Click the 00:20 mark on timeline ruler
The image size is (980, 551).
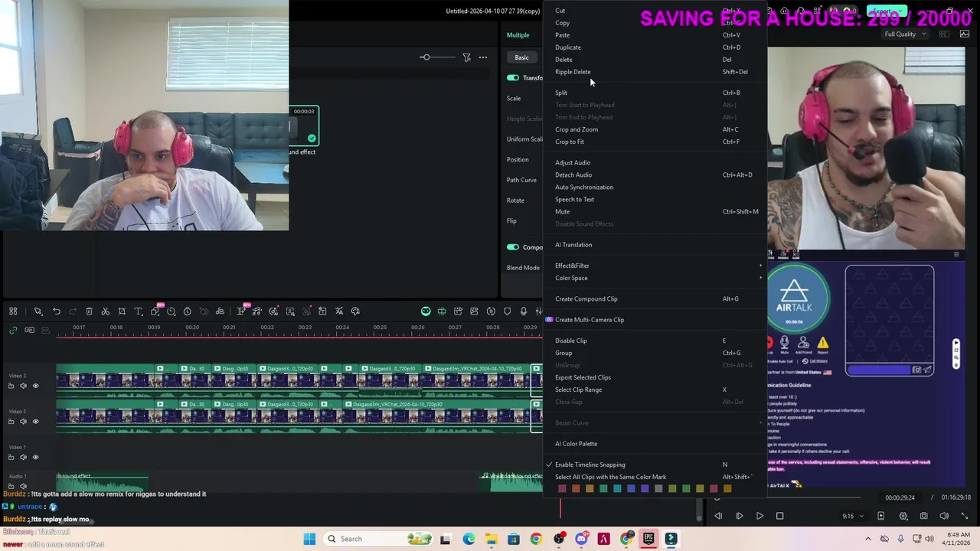click(192, 328)
